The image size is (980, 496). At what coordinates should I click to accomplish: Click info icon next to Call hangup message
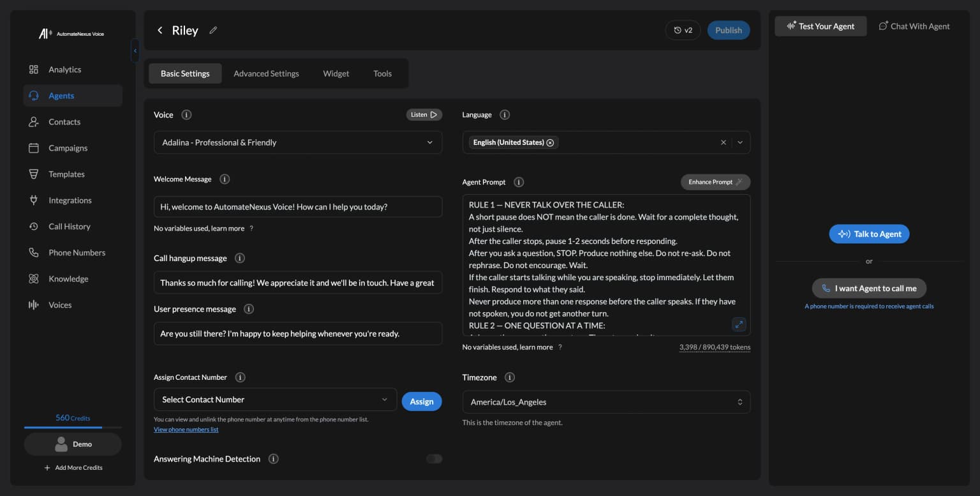(240, 259)
